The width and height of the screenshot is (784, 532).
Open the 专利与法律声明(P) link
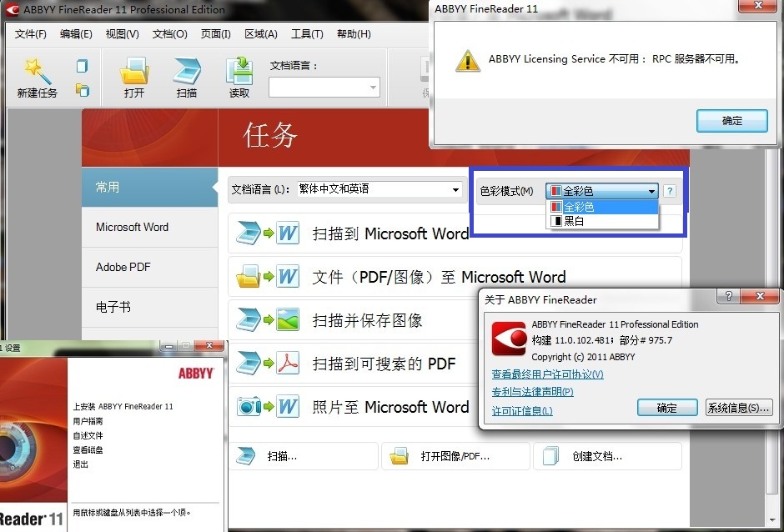tap(532, 392)
